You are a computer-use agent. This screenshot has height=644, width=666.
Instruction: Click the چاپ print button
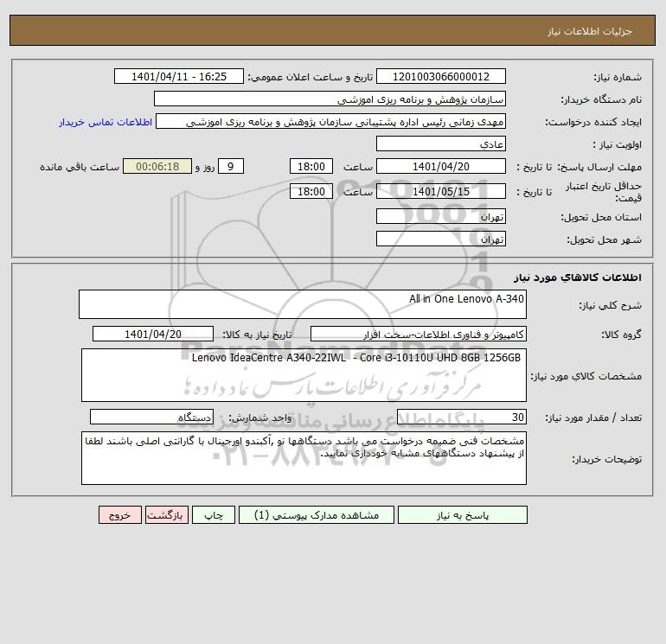pyautogui.click(x=214, y=514)
